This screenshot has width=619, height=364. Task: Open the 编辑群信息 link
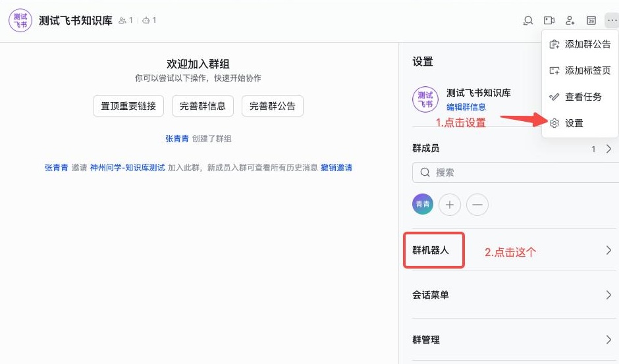click(x=466, y=107)
